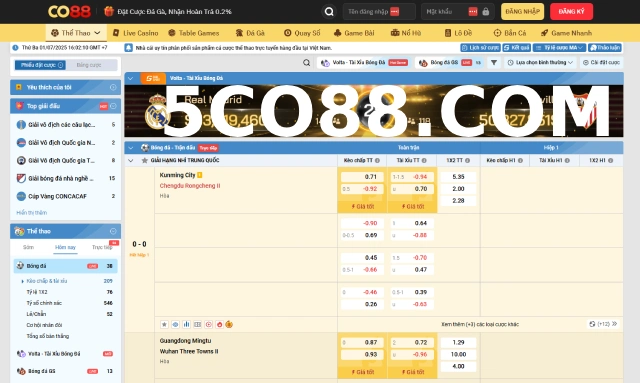Viewport: 640px width, 383px height.
Task: Open the Thảo luận button
Action: 605,48
